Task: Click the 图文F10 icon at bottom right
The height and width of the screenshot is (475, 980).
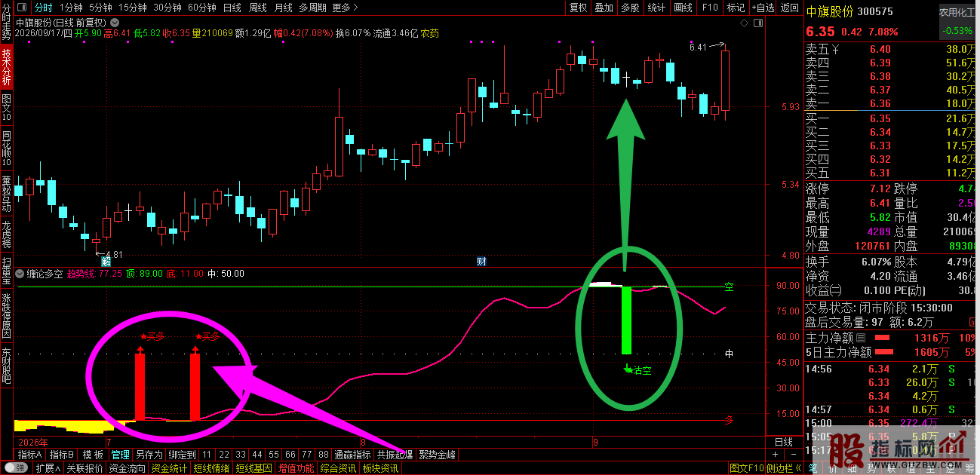Action: 746,468
